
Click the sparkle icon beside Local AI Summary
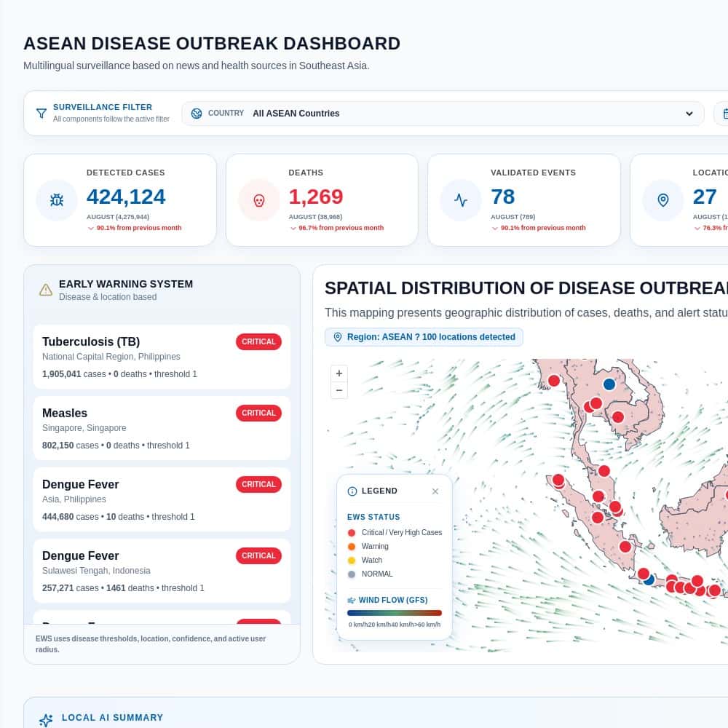(x=46, y=720)
